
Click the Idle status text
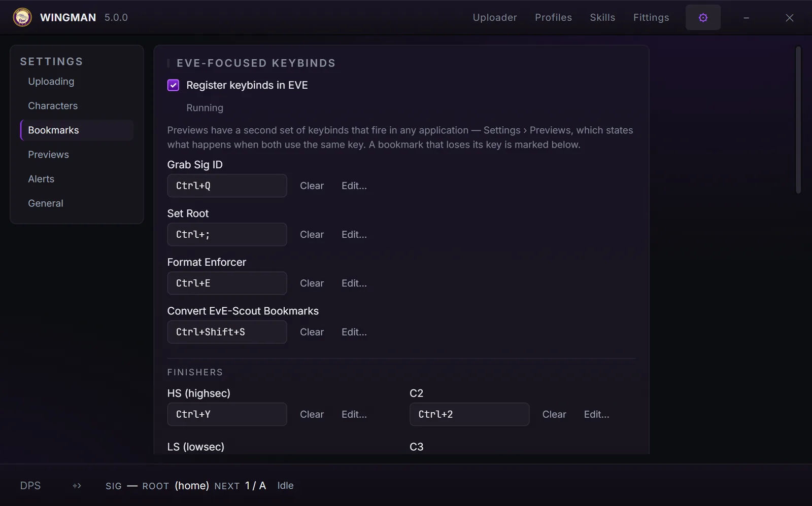[x=285, y=486]
